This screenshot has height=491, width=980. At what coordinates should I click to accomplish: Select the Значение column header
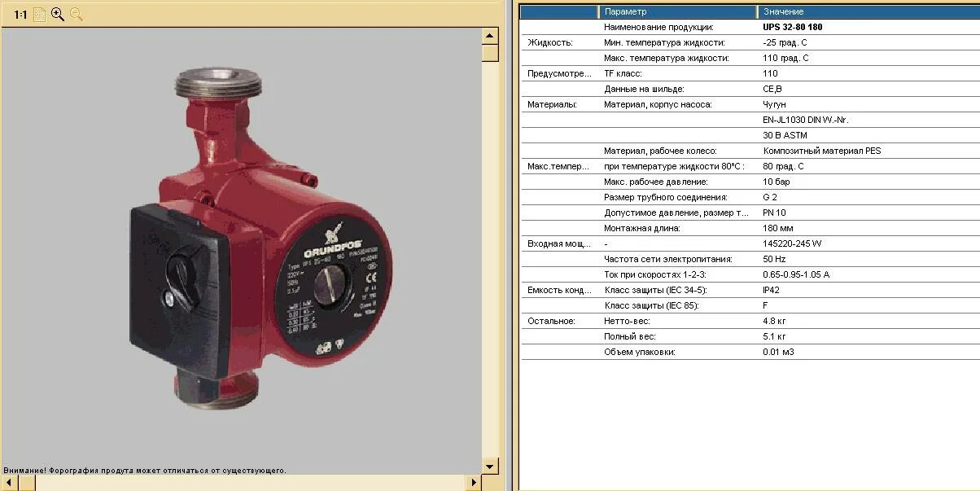(x=868, y=11)
